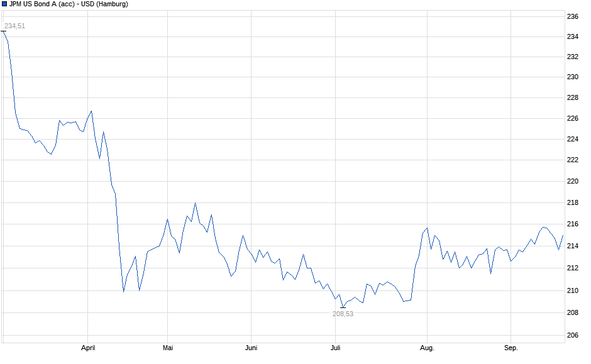The height and width of the screenshot is (364, 591).
Task: Click the 206 price axis label
Action: 573,335
